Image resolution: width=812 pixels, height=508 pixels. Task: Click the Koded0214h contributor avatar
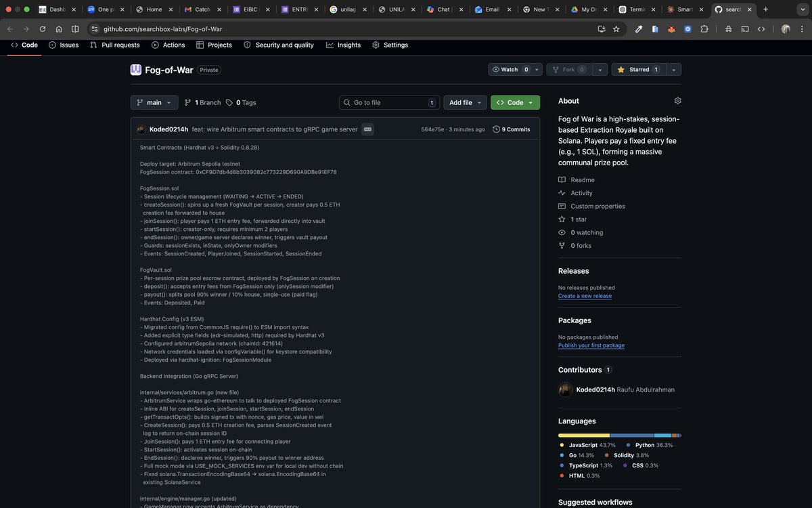pos(565,389)
